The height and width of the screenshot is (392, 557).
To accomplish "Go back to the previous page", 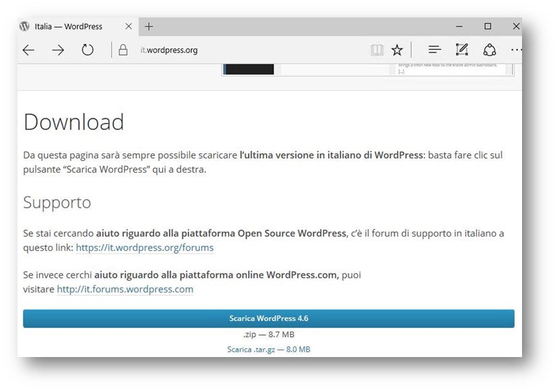I will point(28,50).
